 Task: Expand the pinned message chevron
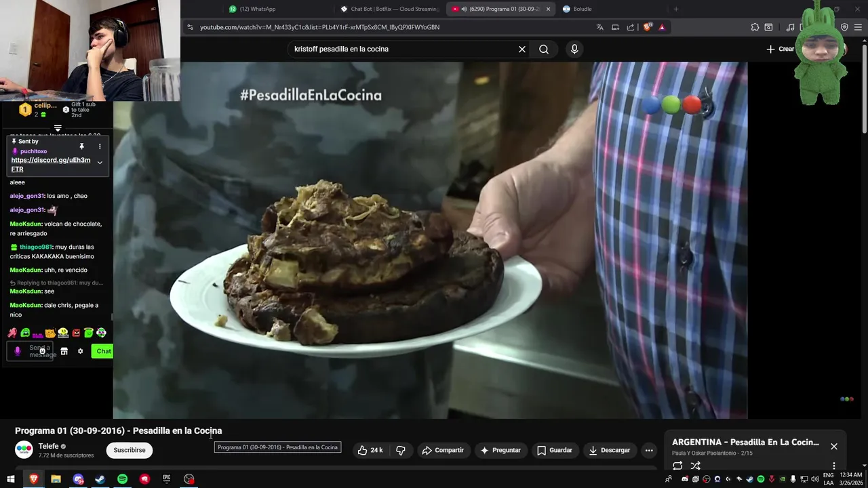100,163
